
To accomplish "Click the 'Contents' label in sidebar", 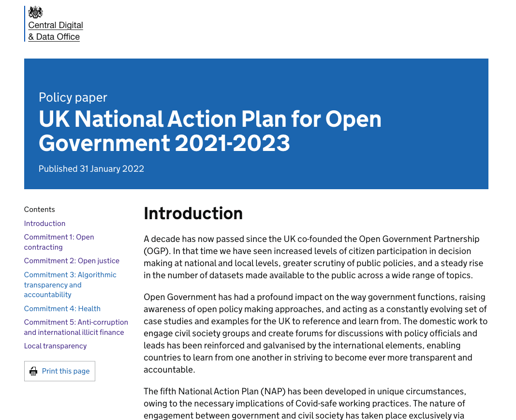I will click(40, 210).
